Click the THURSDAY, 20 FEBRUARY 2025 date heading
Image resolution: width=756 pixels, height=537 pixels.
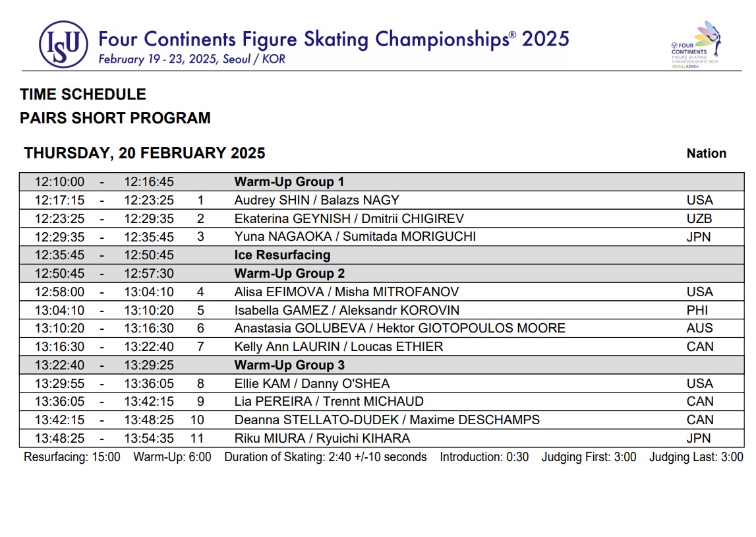coord(144,154)
